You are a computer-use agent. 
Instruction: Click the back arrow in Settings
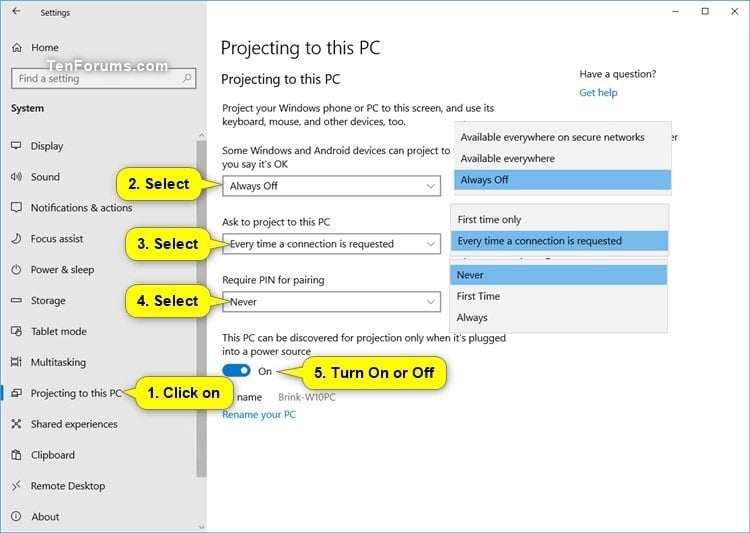(16, 11)
